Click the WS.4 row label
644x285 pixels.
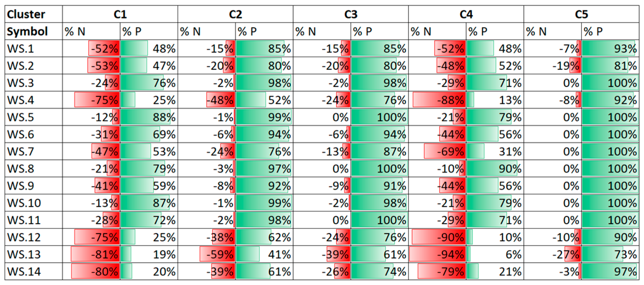tap(21, 100)
